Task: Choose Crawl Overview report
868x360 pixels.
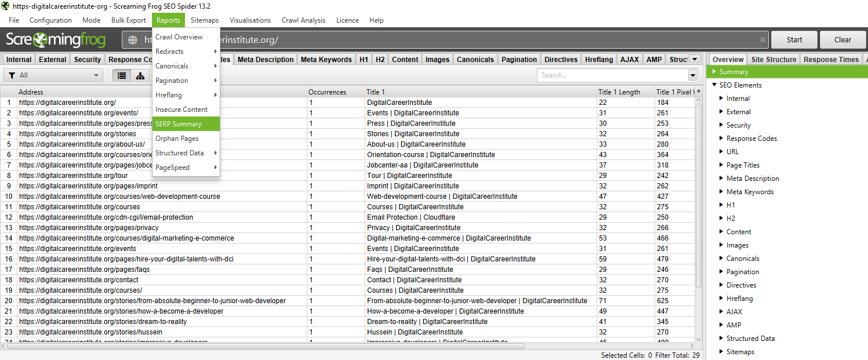Action: pyautogui.click(x=186, y=37)
